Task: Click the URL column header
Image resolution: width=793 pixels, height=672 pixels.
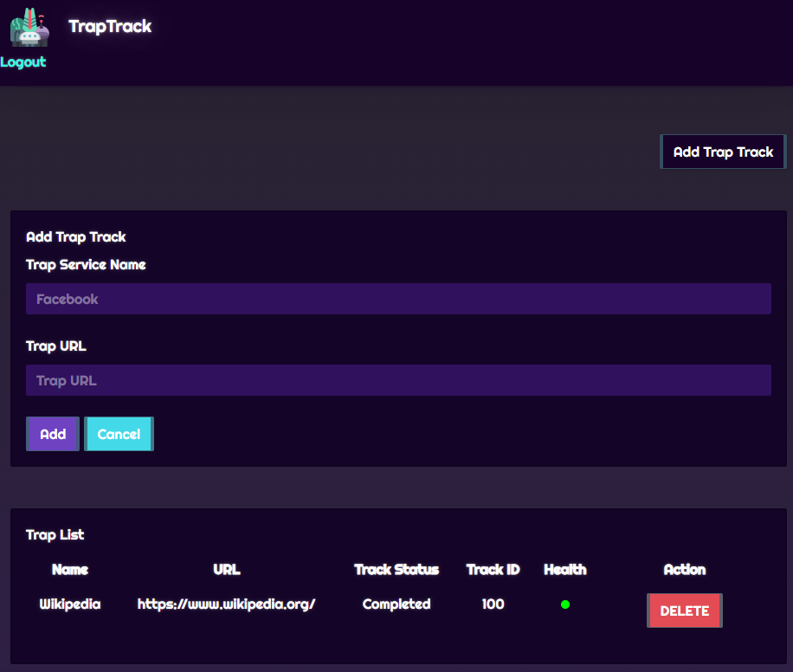Action: click(x=227, y=570)
